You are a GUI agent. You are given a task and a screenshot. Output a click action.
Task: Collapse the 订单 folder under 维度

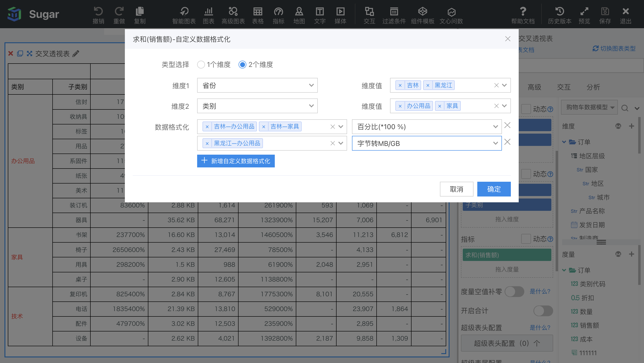(x=564, y=142)
